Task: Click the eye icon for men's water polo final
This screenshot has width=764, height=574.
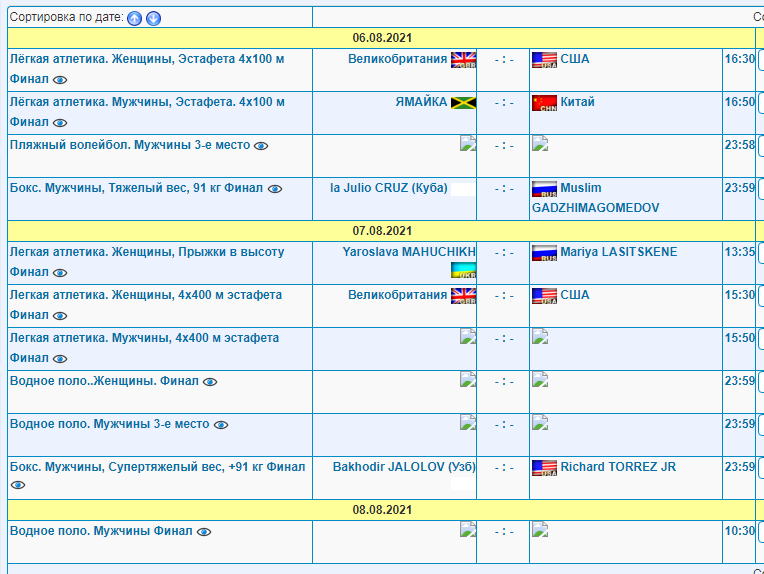Action: click(x=204, y=532)
